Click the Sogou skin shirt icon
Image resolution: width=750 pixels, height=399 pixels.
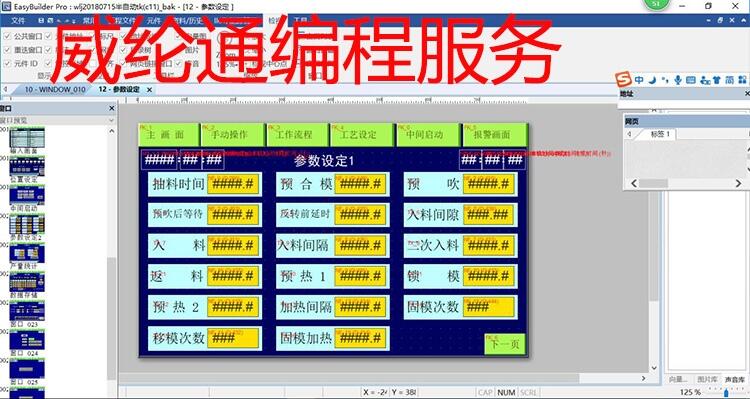pos(717,80)
